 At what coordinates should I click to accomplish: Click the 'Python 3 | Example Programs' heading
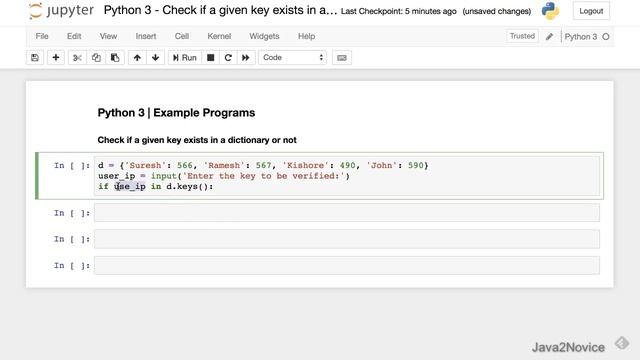click(x=176, y=113)
